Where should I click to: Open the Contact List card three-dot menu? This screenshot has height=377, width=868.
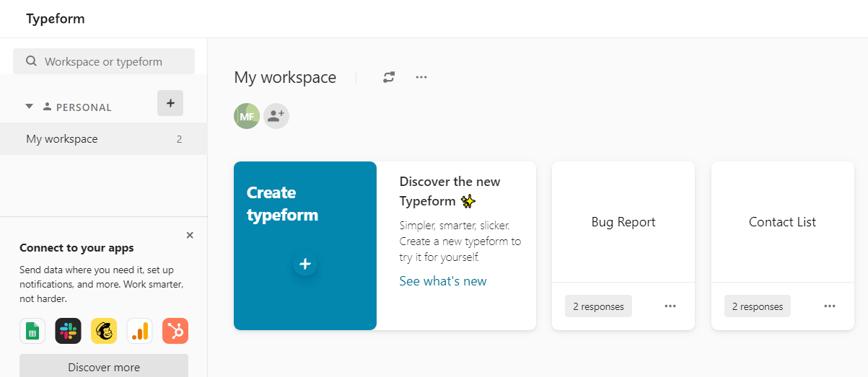coord(830,306)
